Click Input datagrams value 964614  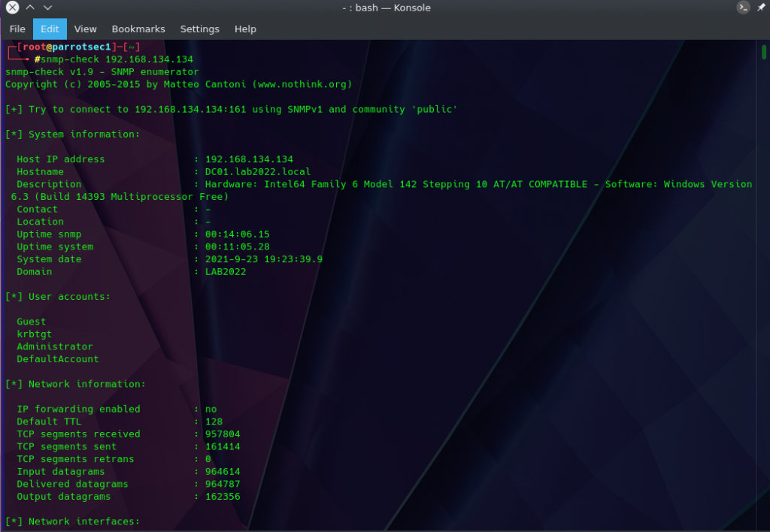(223, 472)
